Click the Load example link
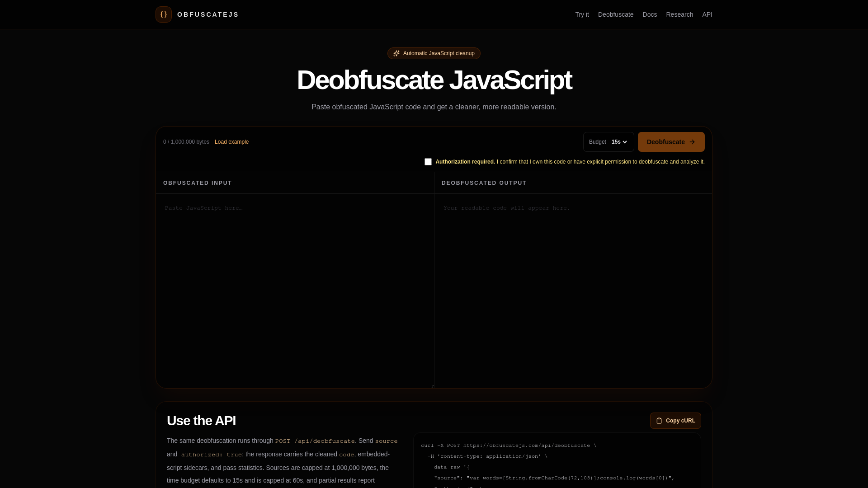This screenshot has height=488, width=868. point(231,142)
